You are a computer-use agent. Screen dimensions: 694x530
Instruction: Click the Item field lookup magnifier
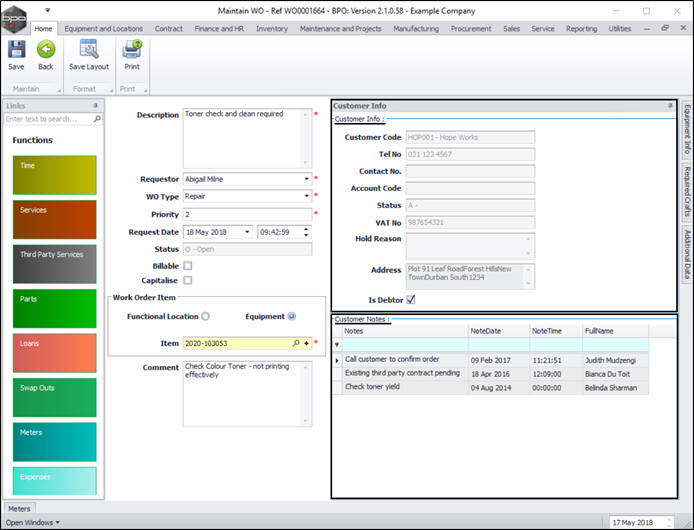(x=296, y=343)
